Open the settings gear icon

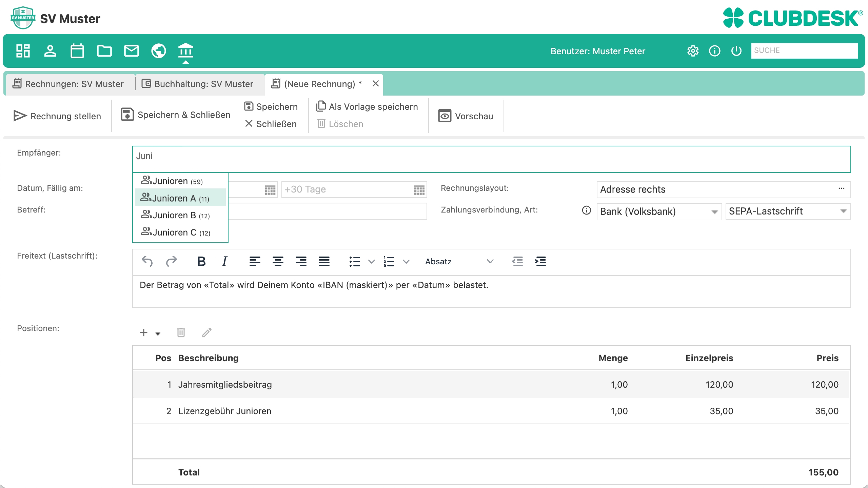coord(693,51)
